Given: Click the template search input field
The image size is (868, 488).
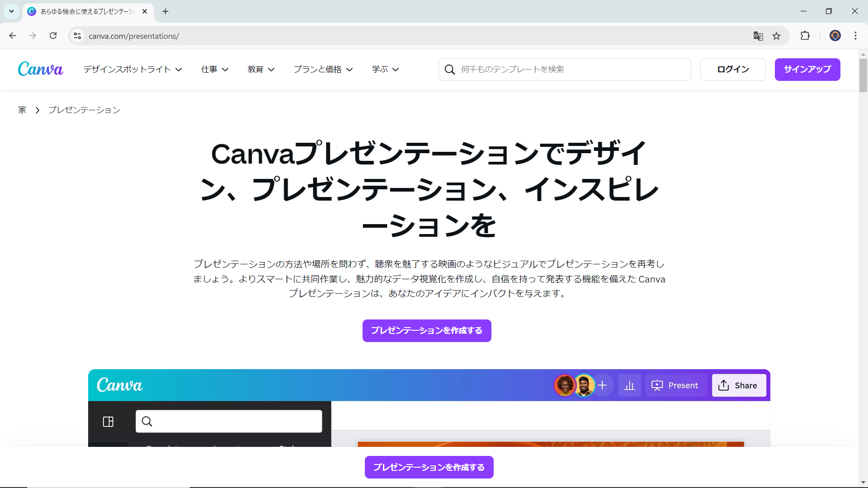Looking at the screenshot, I should [x=565, y=69].
